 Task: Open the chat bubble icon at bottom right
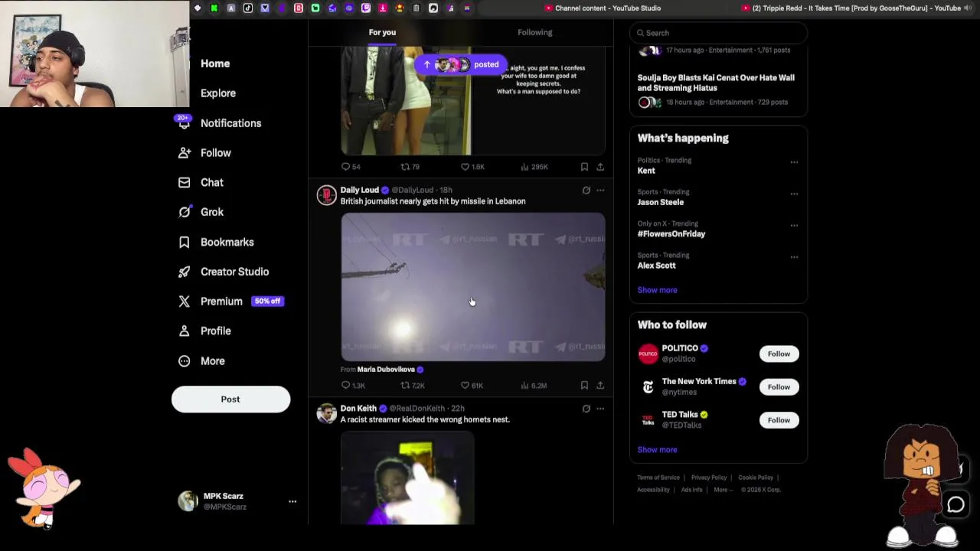955,504
